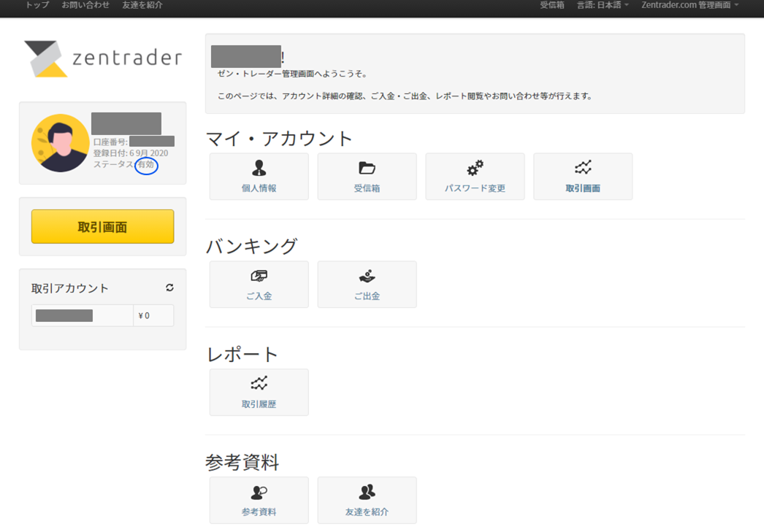
Task: Click the 取引履歴 chart icon
Action: click(259, 384)
